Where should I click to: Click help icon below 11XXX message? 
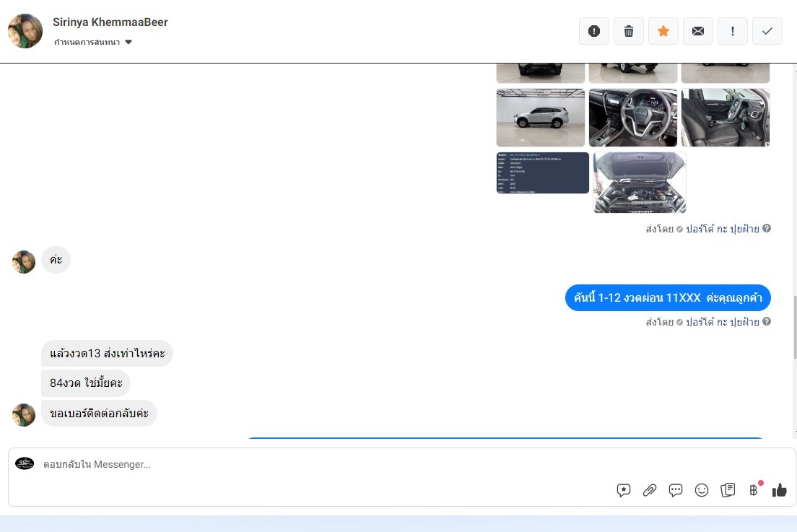(767, 321)
